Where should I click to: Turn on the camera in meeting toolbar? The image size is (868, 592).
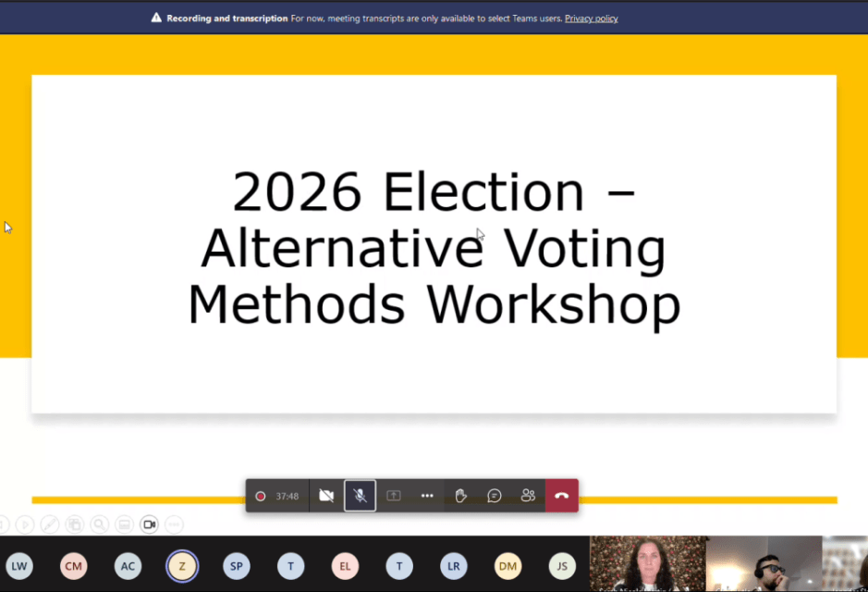[325, 496]
